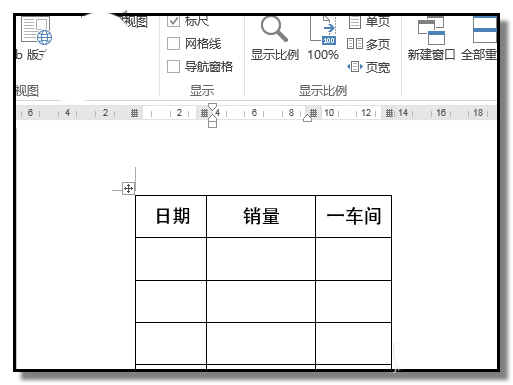The width and height of the screenshot is (513, 385).
Task: Click the Arrange All icon
Action: click(x=484, y=30)
